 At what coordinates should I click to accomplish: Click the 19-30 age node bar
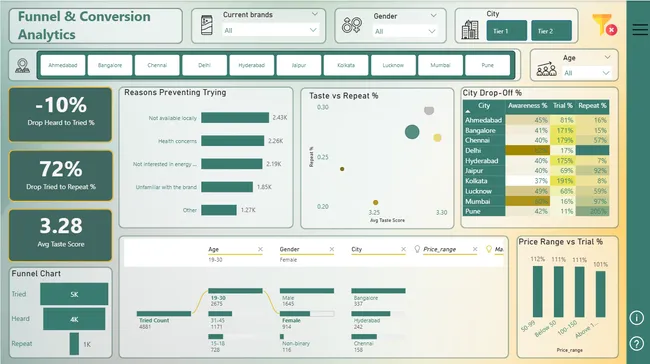[235, 291]
